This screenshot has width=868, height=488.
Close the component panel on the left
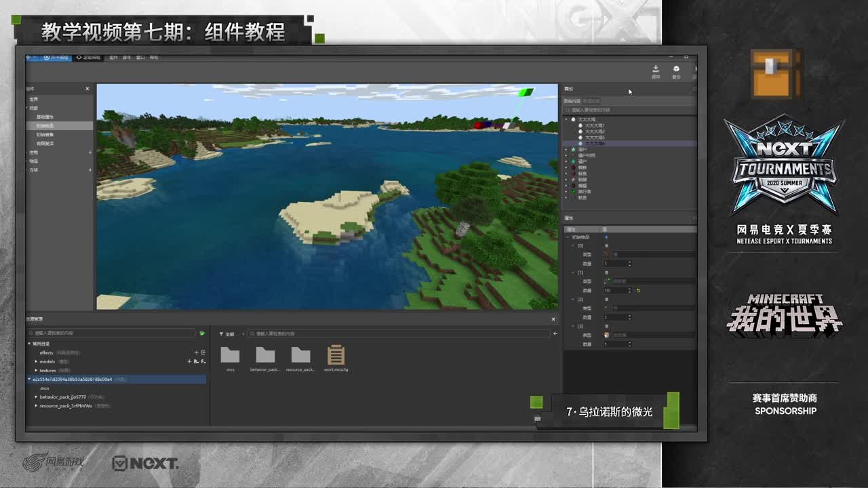point(87,89)
